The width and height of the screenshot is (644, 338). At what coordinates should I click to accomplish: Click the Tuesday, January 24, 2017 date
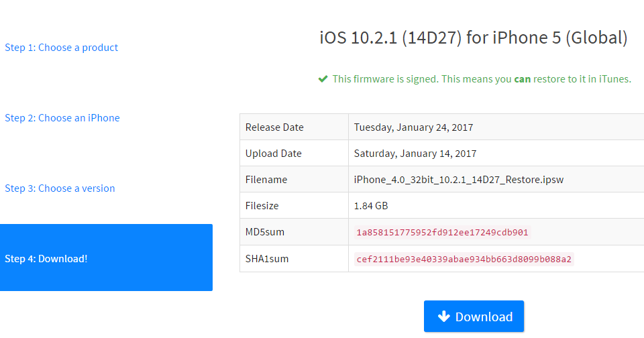click(414, 127)
